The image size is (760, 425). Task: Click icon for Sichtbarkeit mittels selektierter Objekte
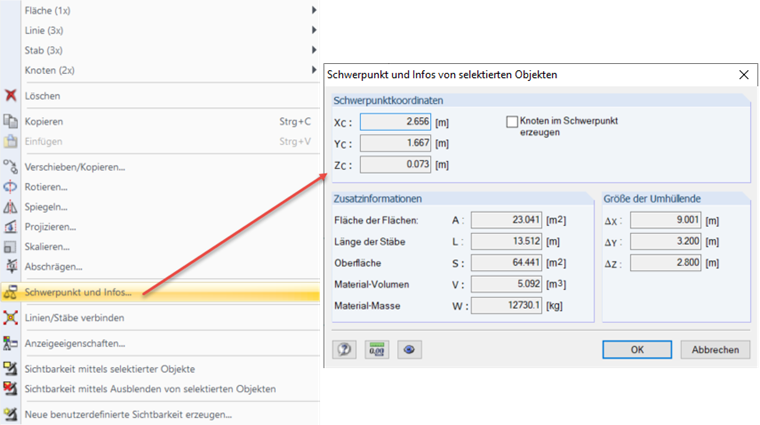point(10,369)
